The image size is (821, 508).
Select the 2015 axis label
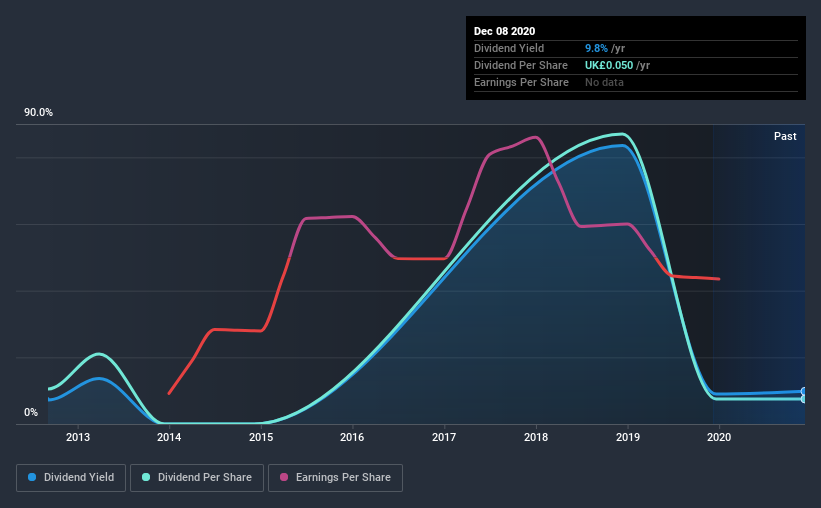(261, 437)
